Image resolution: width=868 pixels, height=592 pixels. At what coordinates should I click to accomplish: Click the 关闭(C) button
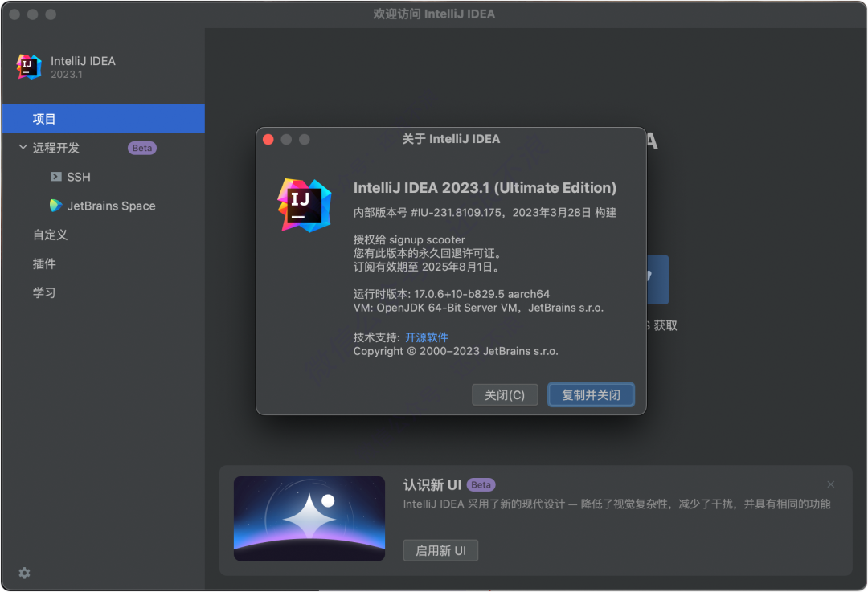click(x=504, y=395)
